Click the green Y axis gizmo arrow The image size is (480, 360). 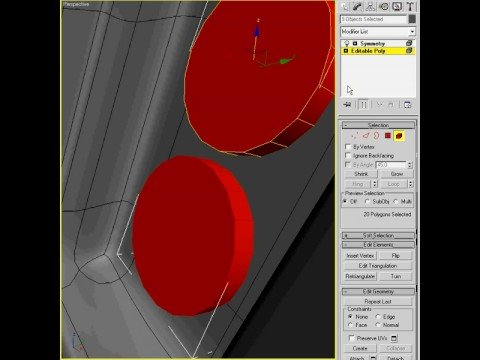pos(285,61)
